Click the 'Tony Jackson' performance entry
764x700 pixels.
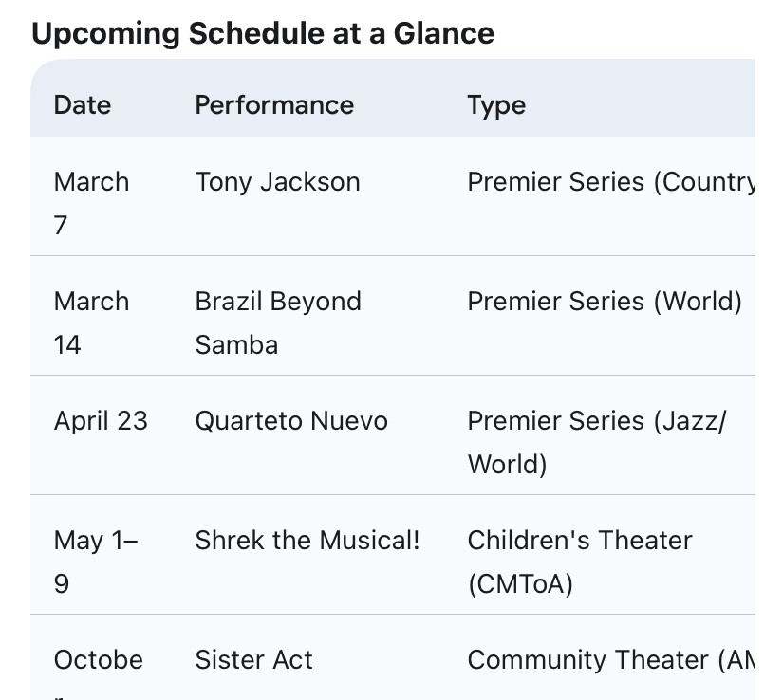277,181
